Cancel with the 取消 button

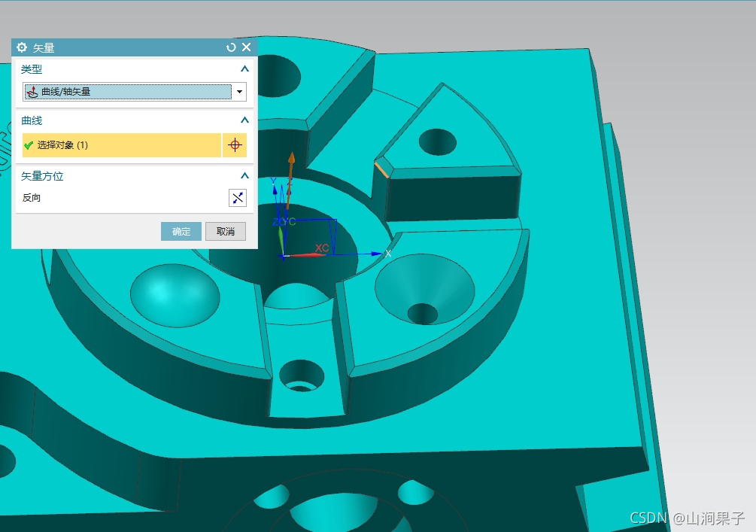[x=226, y=232]
